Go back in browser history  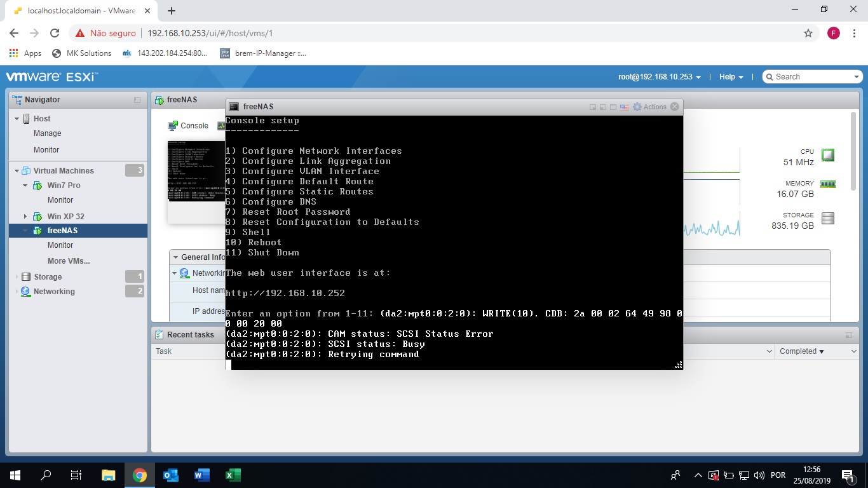pyautogui.click(x=14, y=33)
